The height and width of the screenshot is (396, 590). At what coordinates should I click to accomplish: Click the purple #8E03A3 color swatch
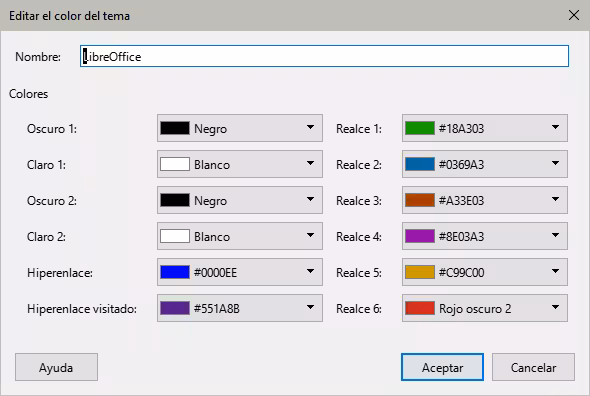(x=420, y=236)
